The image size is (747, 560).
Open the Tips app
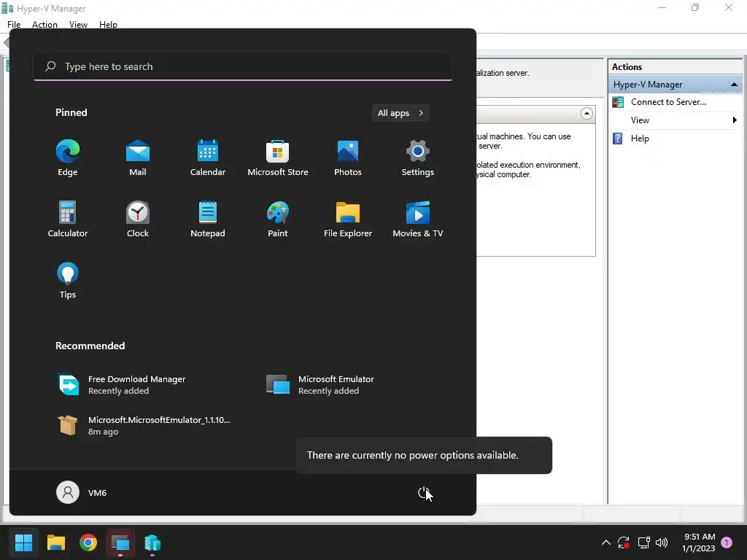click(68, 281)
